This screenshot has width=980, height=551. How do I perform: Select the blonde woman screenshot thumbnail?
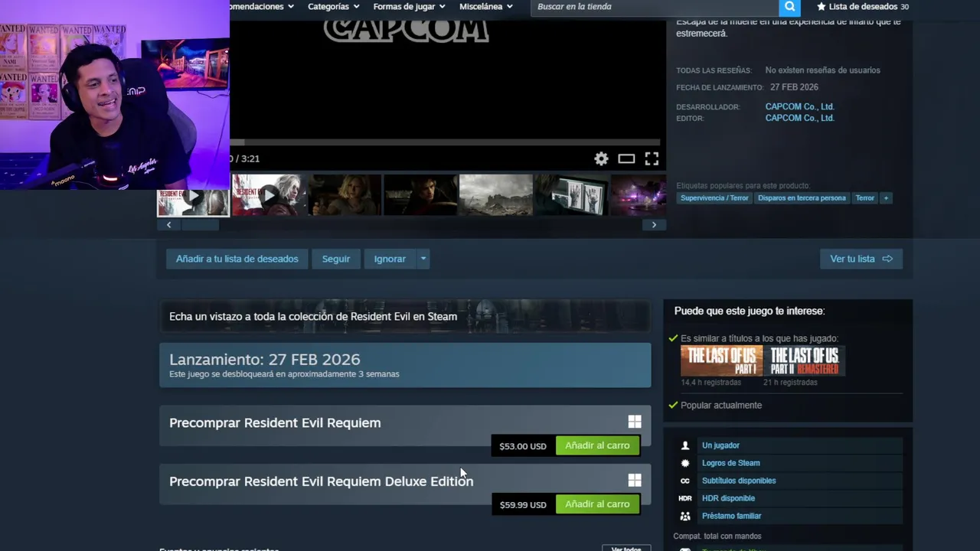(x=345, y=195)
